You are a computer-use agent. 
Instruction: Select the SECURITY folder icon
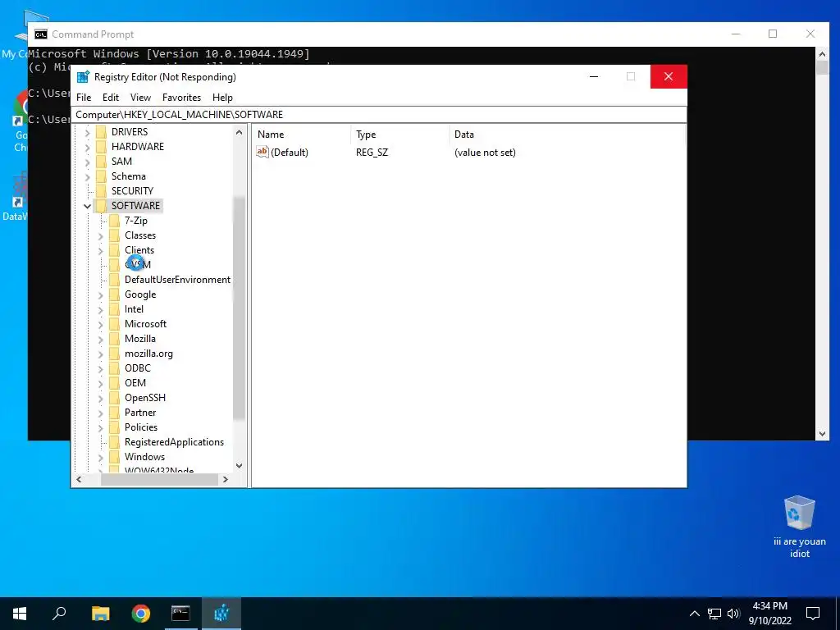point(101,190)
